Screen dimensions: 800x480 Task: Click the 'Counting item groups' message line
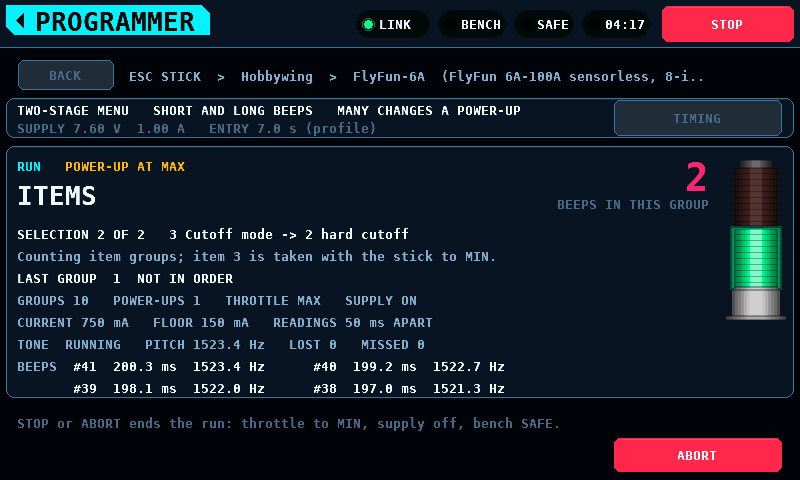(257, 257)
